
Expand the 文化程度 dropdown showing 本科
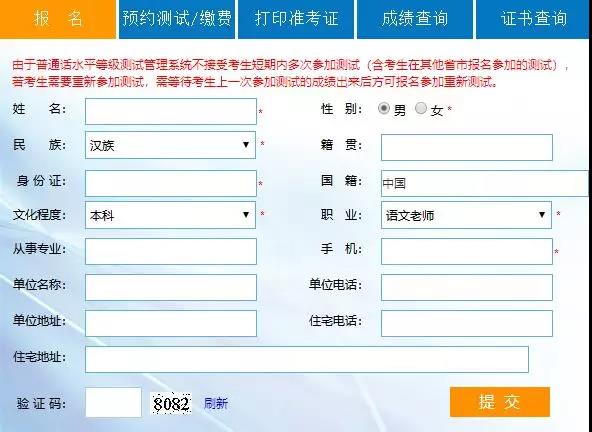tap(170, 215)
